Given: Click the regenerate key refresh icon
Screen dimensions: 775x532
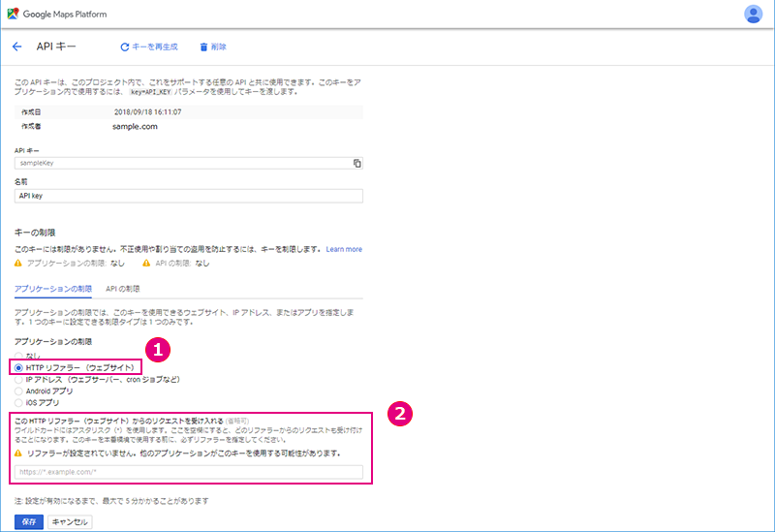Looking at the screenshot, I should pyautogui.click(x=125, y=47).
